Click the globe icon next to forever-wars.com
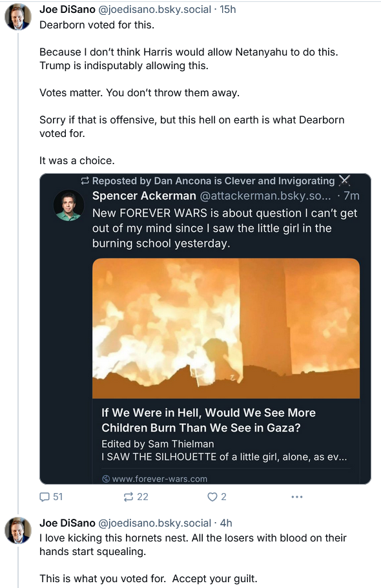This screenshot has height=588, width=381. point(106,479)
